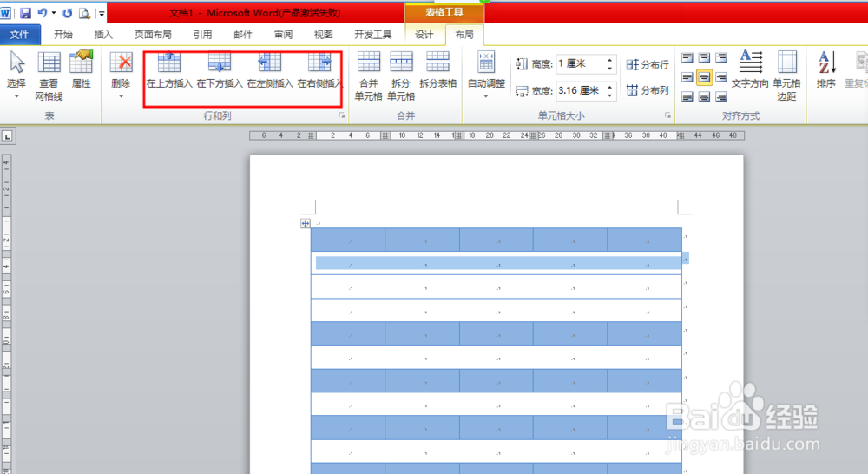Switch to the 审阅 (Review) tab

point(284,35)
